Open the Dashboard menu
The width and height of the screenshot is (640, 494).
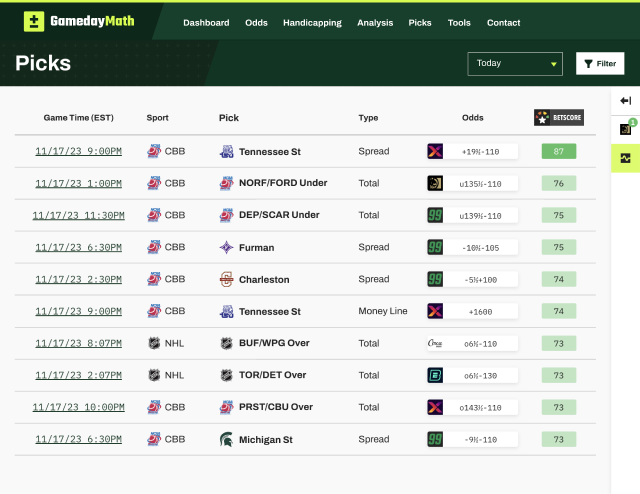click(x=206, y=23)
